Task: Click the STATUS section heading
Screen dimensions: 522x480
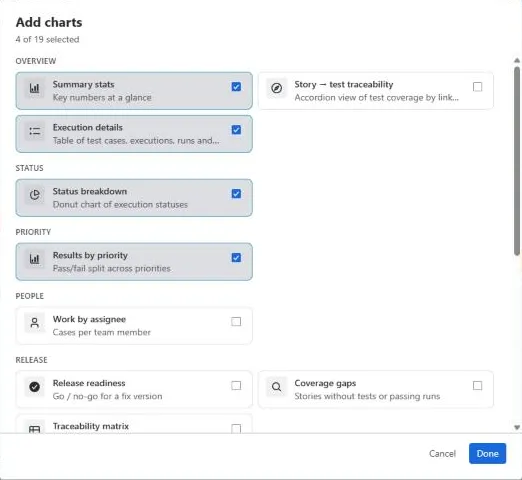Action: tap(29, 168)
